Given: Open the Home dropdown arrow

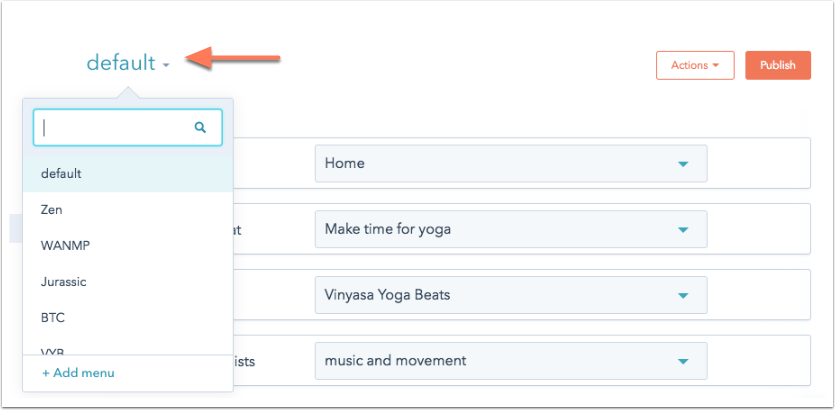Looking at the screenshot, I should (683, 164).
